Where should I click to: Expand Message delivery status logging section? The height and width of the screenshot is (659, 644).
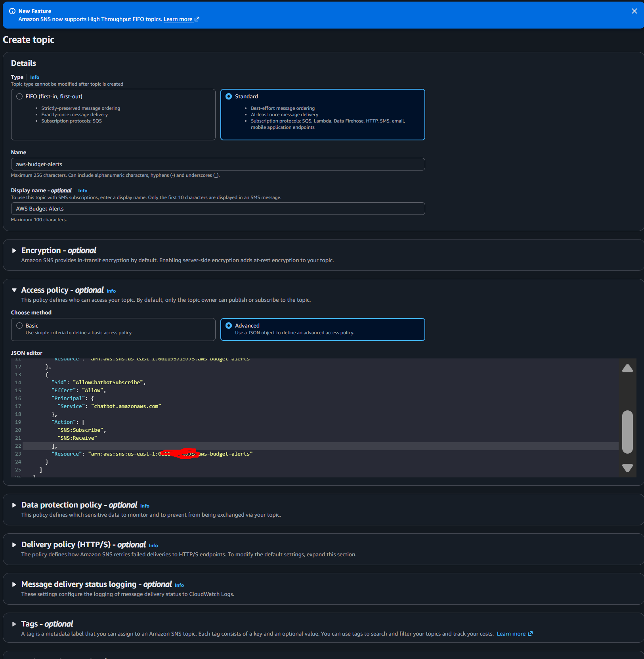click(14, 584)
